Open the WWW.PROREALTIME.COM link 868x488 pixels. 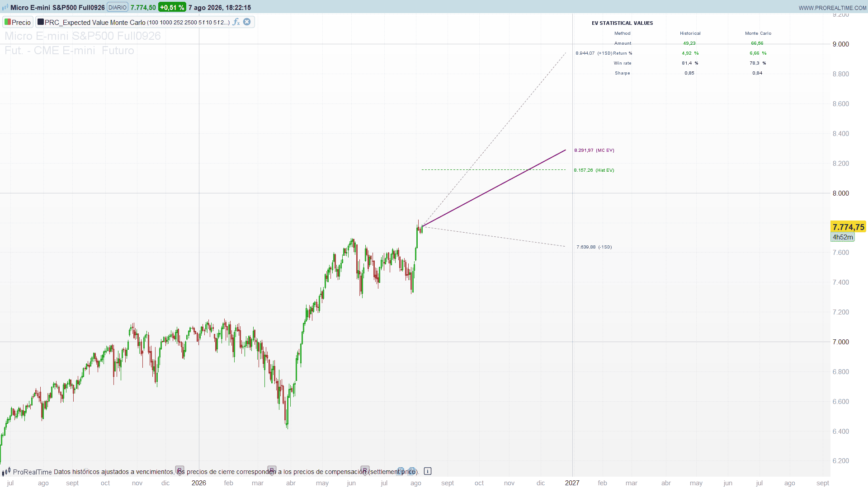pyautogui.click(x=832, y=8)
